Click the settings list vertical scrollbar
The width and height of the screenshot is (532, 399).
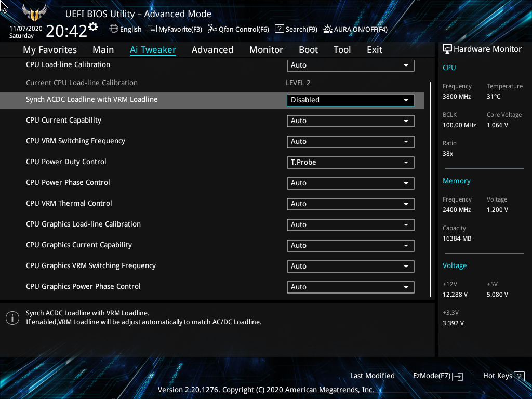tap(431, 189)
